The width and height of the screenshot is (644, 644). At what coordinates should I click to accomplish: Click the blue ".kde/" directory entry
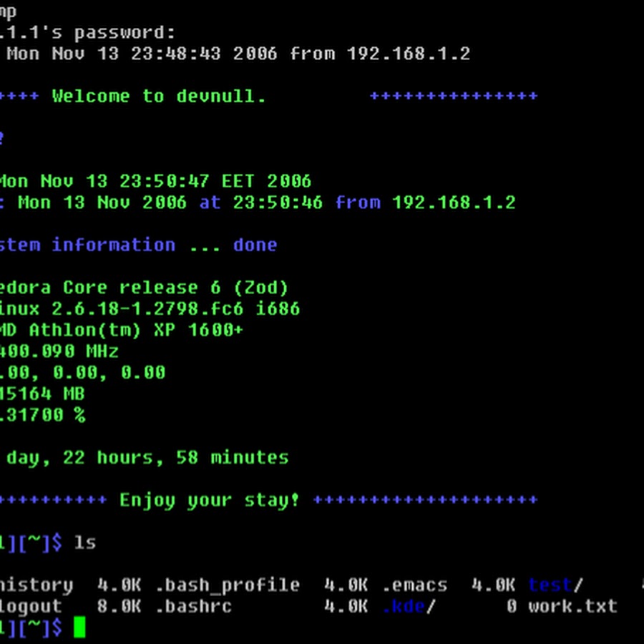click(409, 607)
